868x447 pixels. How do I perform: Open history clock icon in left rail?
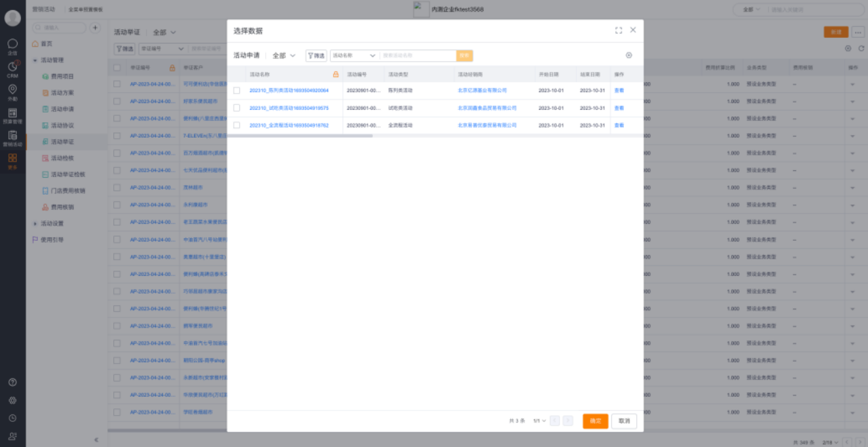[12, 419]
